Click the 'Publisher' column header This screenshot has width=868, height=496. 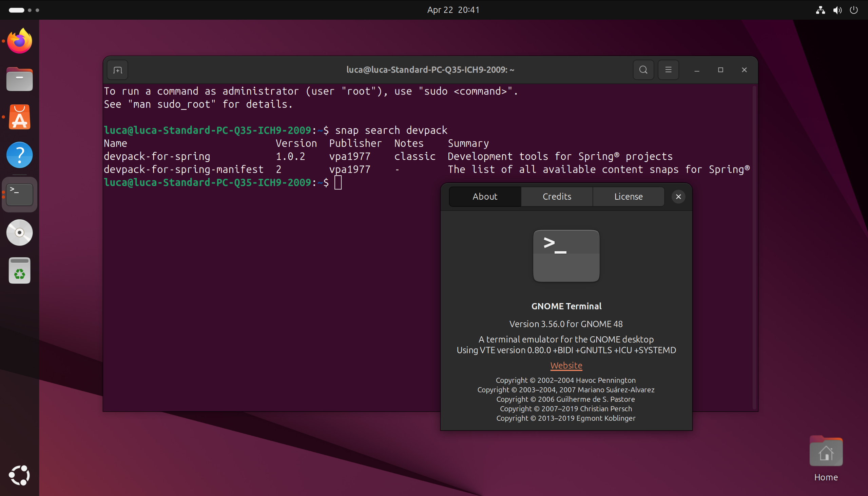355,143
